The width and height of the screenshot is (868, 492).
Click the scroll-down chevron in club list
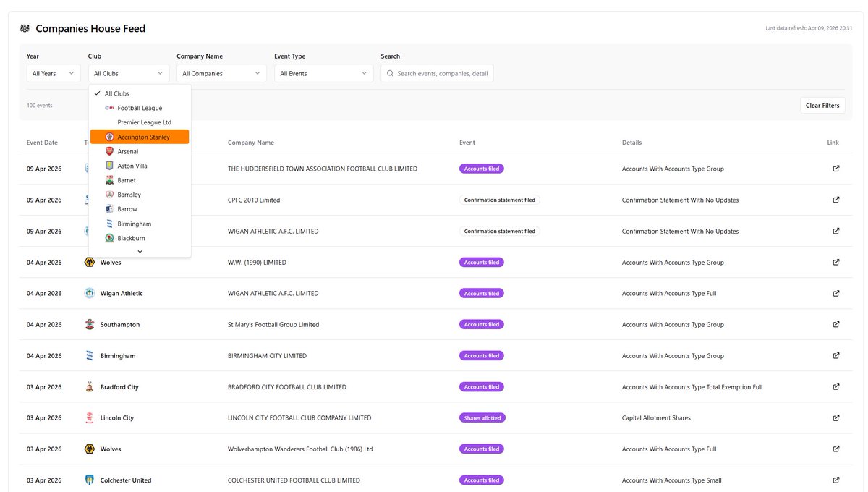tap(140, 251)
